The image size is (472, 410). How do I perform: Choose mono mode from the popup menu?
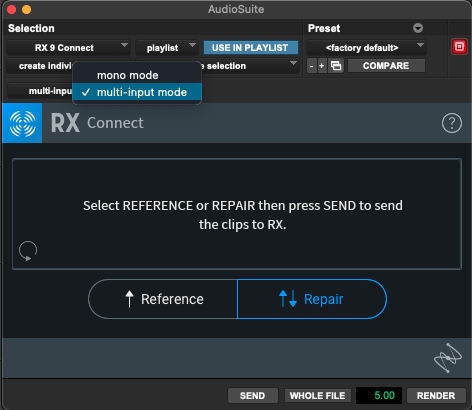click(137, 75)
